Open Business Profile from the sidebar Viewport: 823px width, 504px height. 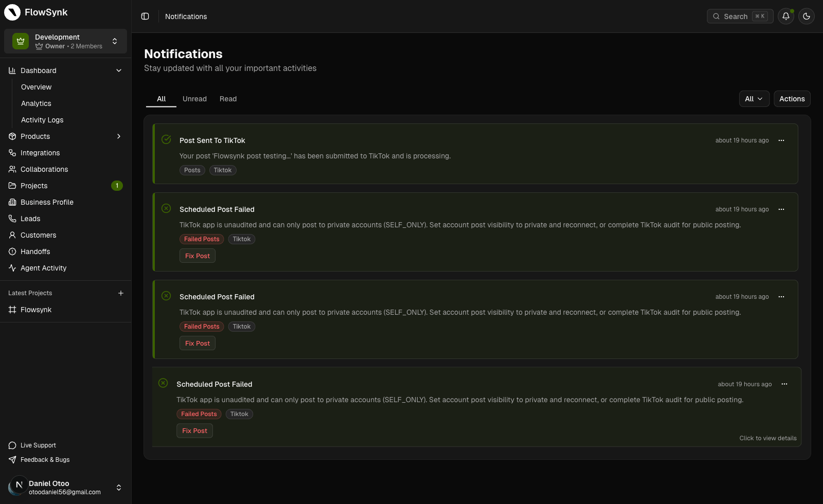(x=12, y=202)
